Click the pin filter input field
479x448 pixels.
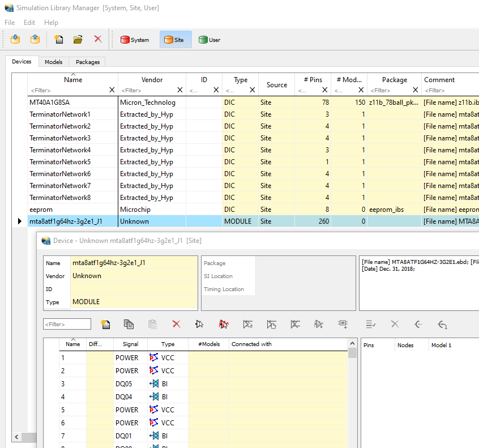pos(67,324)
